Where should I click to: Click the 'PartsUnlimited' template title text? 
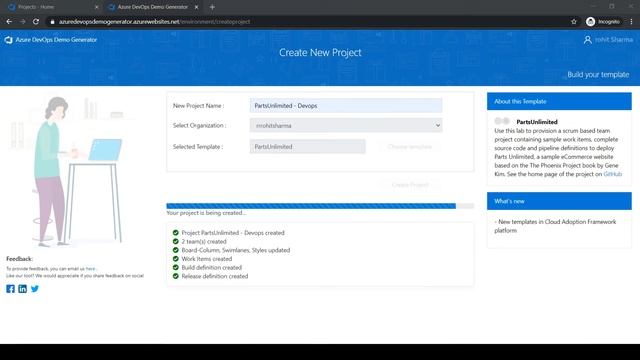537,122
